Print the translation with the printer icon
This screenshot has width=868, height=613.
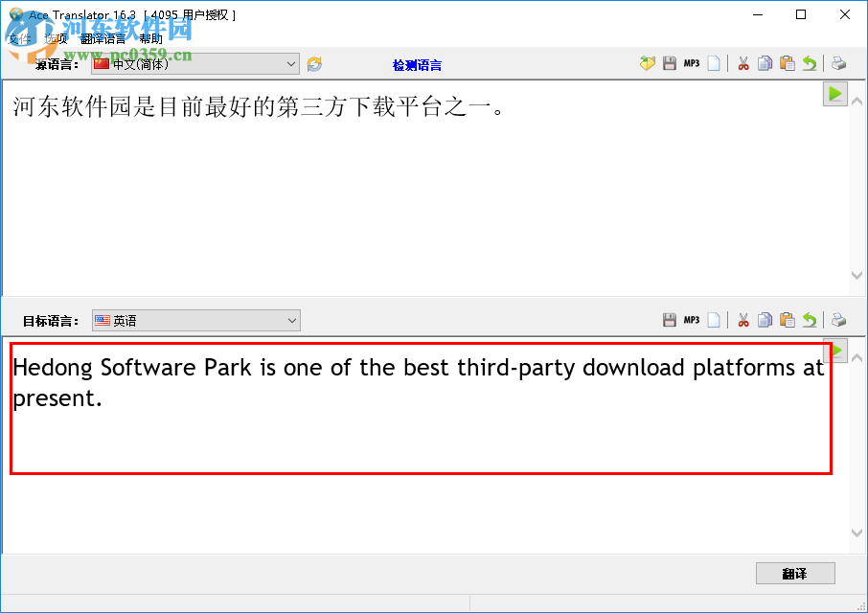(837, 320)
